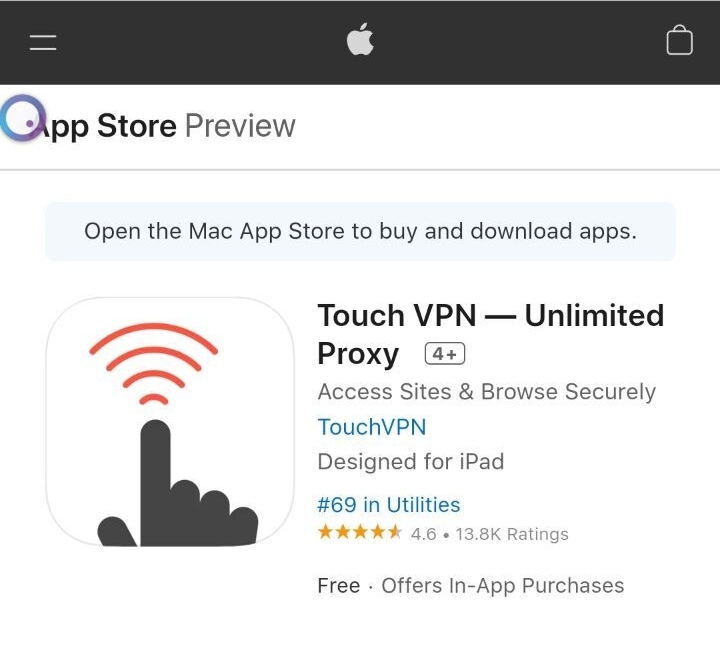The height and width of the screenshot is (648, 720).
Task: Click the orange star rating
Action: point(359,533)
